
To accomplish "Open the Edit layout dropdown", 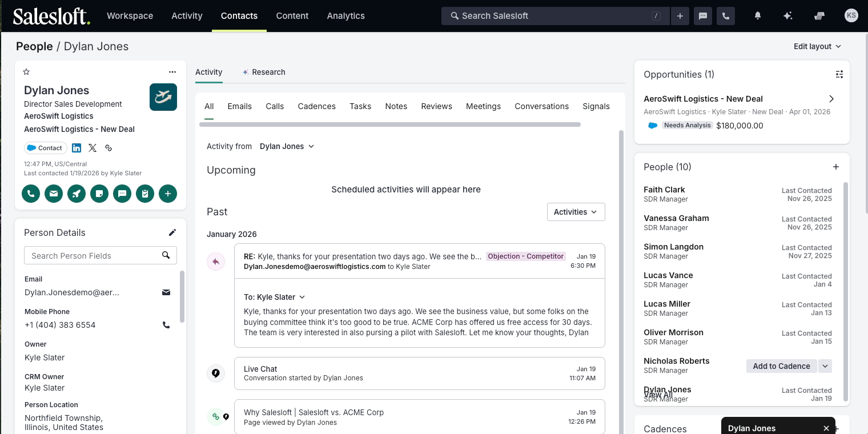I will (x=817, y=46).
